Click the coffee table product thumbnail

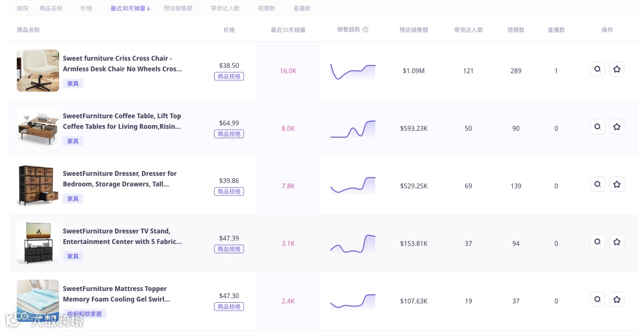click(38, 128)
